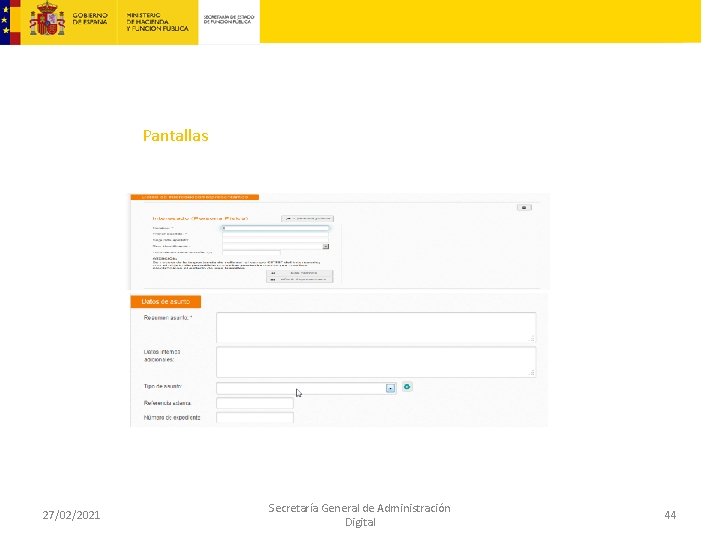The height and width of the screenshot is (540, 720).
Task: Click the Número de expediente input field
Action: point(255,418)
